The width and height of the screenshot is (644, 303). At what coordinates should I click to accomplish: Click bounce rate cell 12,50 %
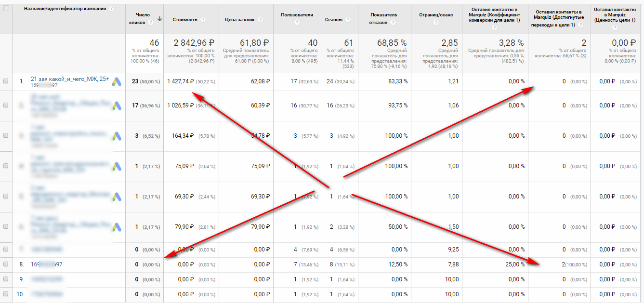(x=398, y=264)
